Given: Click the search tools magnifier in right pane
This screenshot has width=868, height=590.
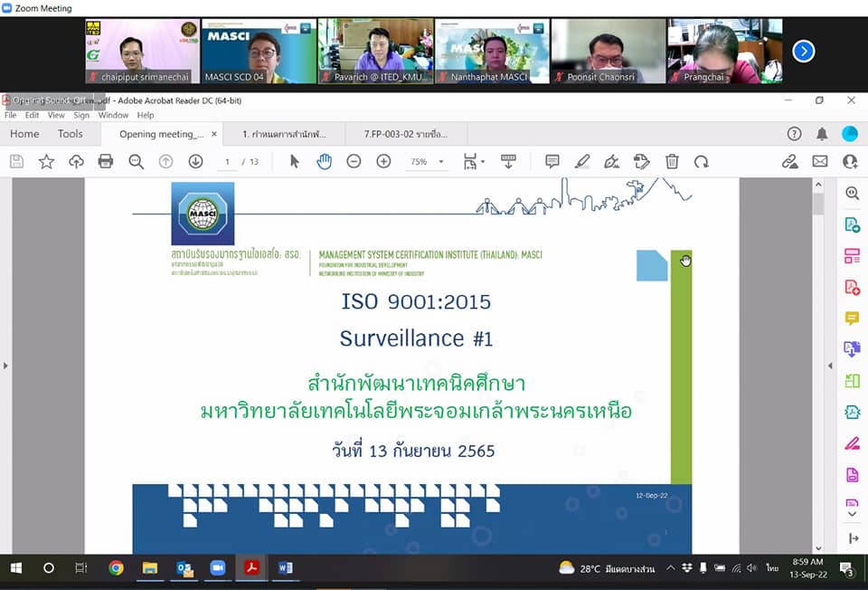Looking at the screenshot, I should pyautogui.click(x=853, y=193).
